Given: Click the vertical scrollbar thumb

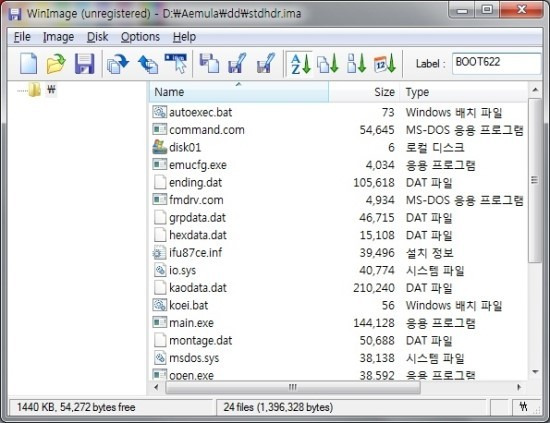Looking at the screenshot, I should 535,180.
